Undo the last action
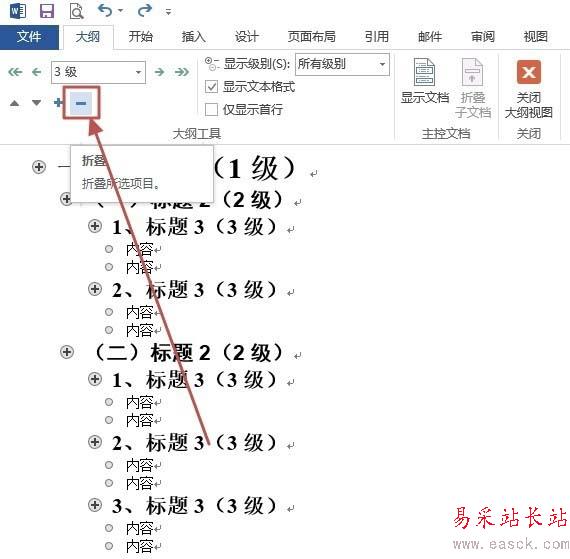 click(105, 11)
